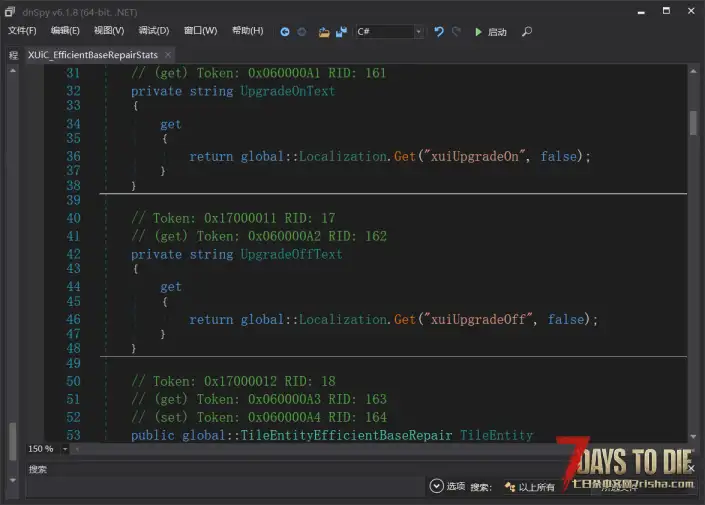Click the search input field at bottom

225,487
